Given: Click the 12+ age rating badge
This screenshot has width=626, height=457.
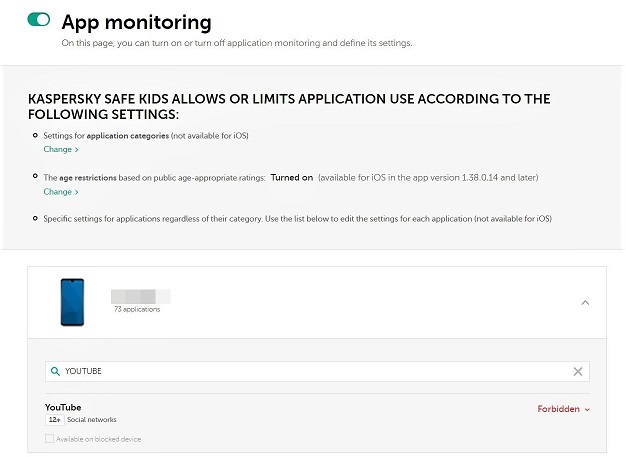Looking at the screenshot, I should tap(54, 420).
